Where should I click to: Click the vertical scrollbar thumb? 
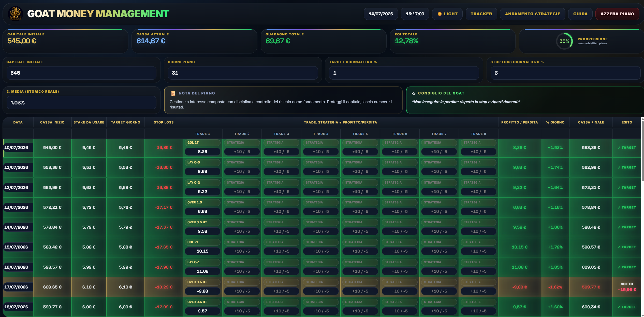tap(642, 151)
